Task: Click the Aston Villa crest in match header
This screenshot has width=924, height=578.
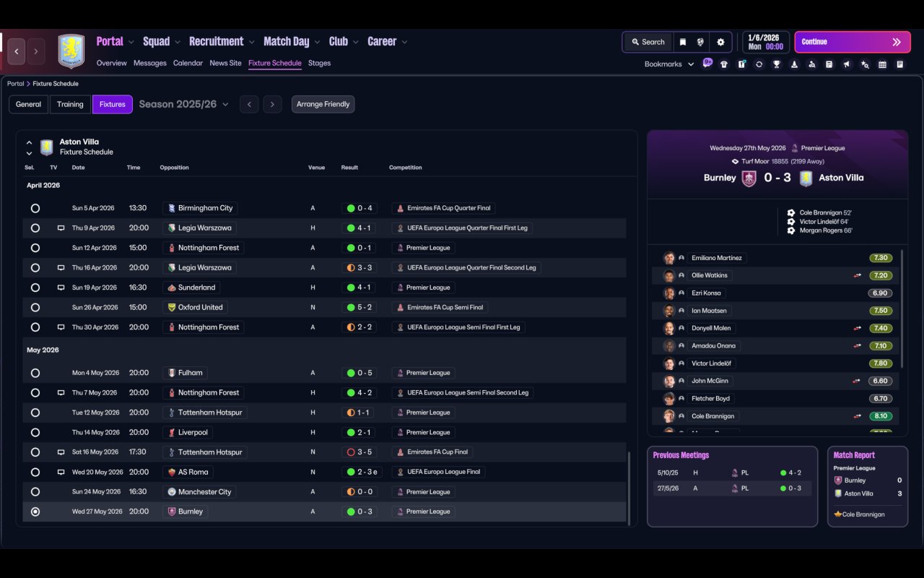Action: pos(806,178)
